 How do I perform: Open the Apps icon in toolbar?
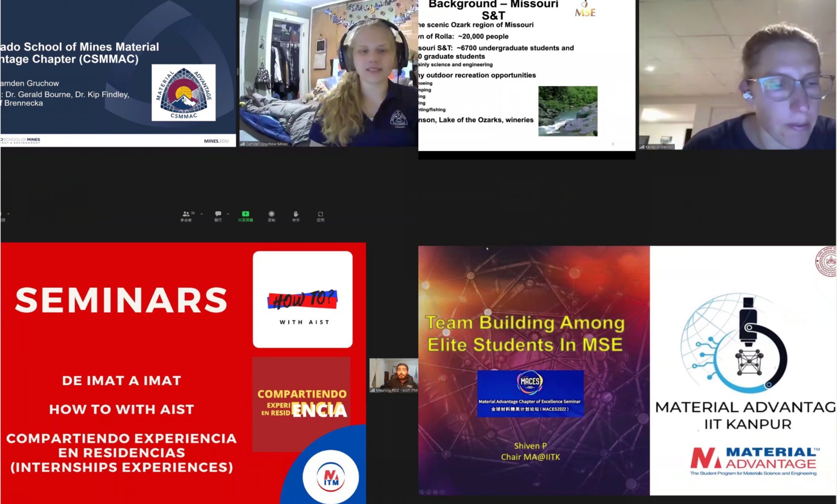point(320,214)
